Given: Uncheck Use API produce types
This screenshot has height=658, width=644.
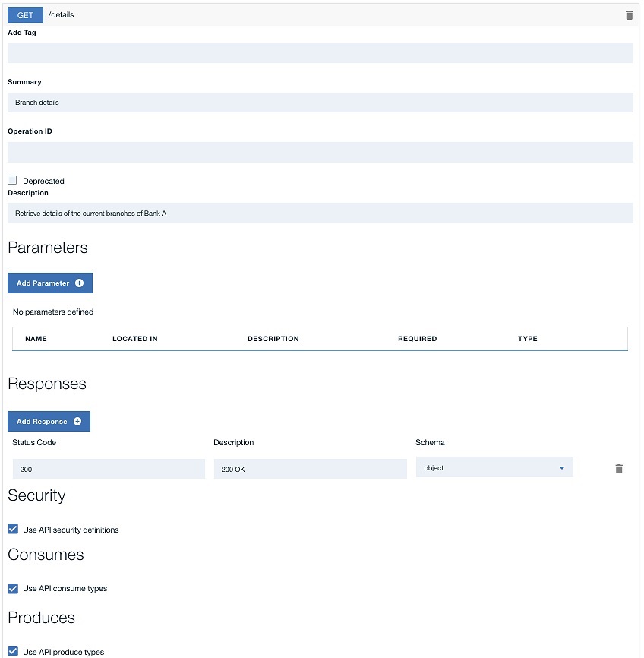Looking at the screenshot, I should pos(13,651).
